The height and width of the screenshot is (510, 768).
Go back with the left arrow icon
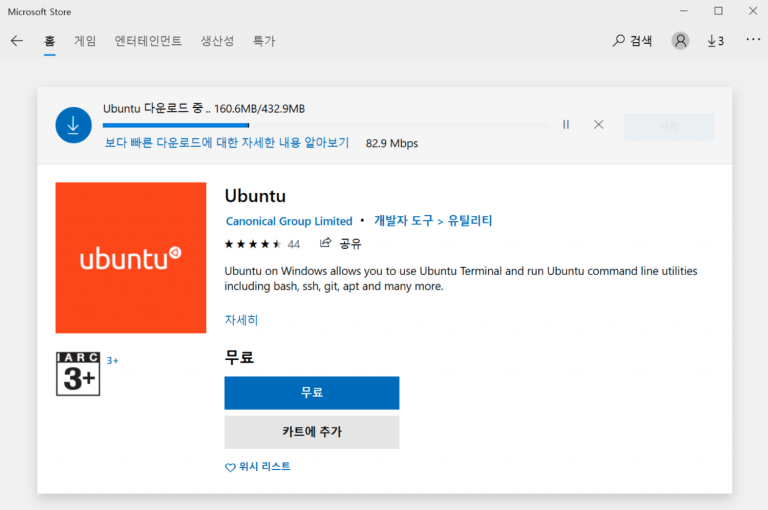pyautogui.click(x=17, y=41)
